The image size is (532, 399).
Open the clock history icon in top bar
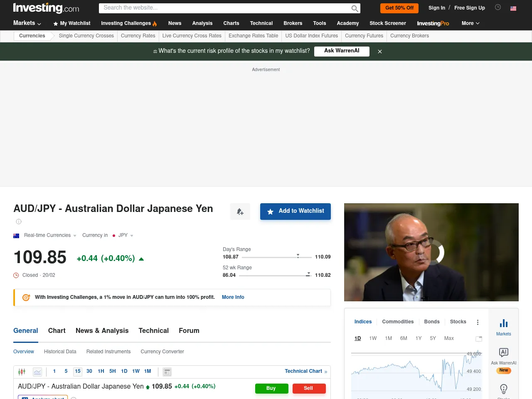coord(498,7)
